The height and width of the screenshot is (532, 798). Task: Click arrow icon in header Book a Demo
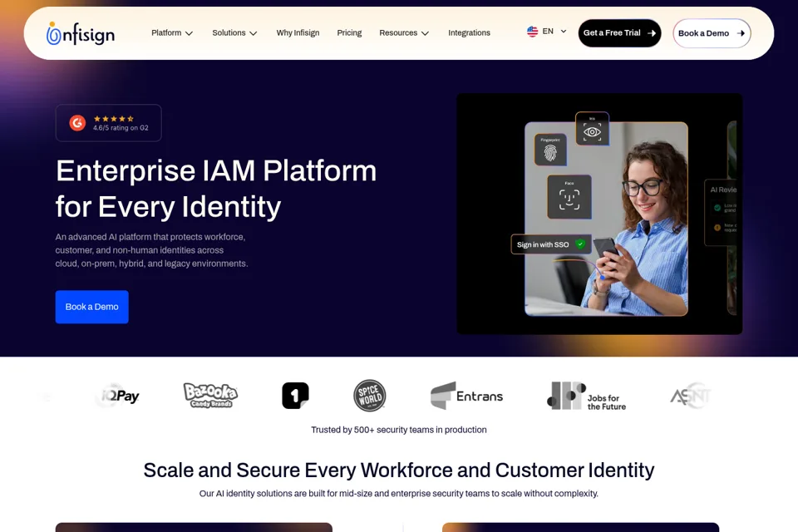[741, 33]
